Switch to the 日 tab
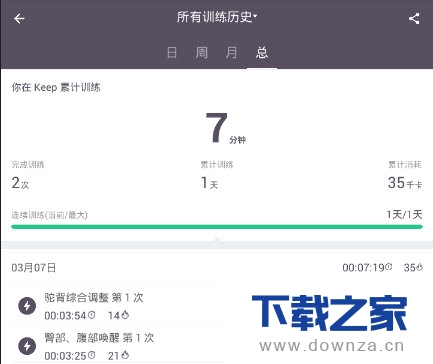 [172, 53]
